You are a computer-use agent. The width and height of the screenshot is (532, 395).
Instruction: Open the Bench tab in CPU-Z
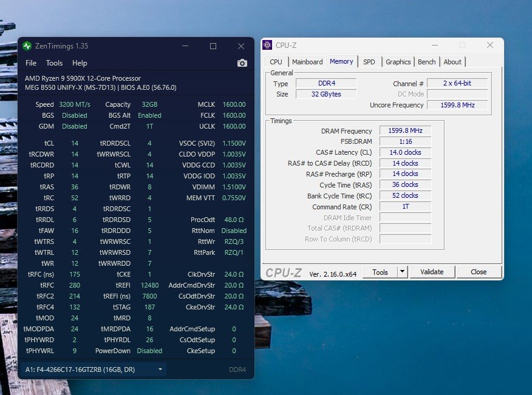point(426,62)
